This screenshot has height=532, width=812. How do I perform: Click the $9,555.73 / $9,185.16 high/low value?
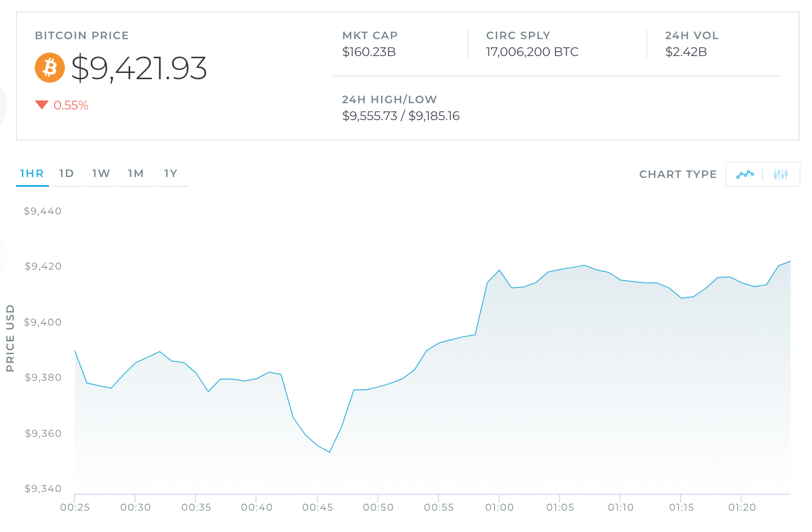tap(401, 116)
